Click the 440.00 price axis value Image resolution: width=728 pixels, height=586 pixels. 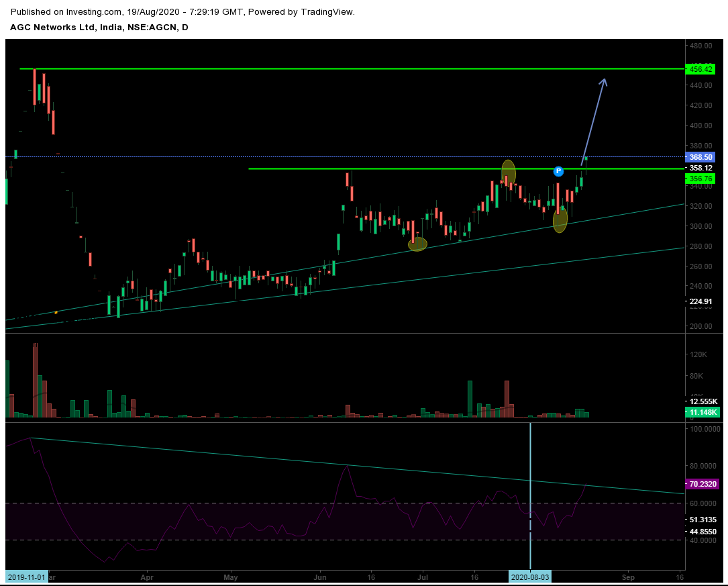[701, 85]
